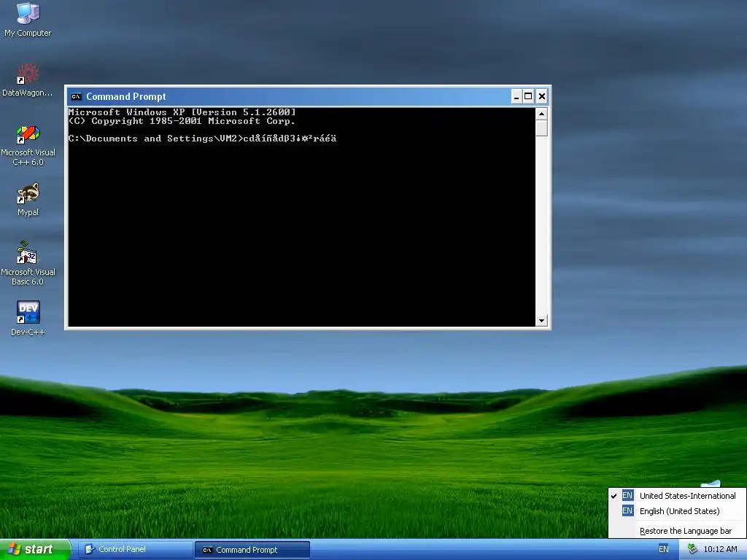The image size is (747, 560).
Task: Click the Command Prompt scrollbar thumb
Action: tap(541, 128)
